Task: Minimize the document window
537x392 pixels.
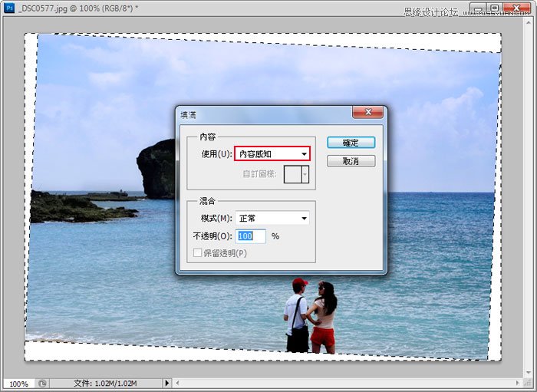Action: [x=479, y=8]
